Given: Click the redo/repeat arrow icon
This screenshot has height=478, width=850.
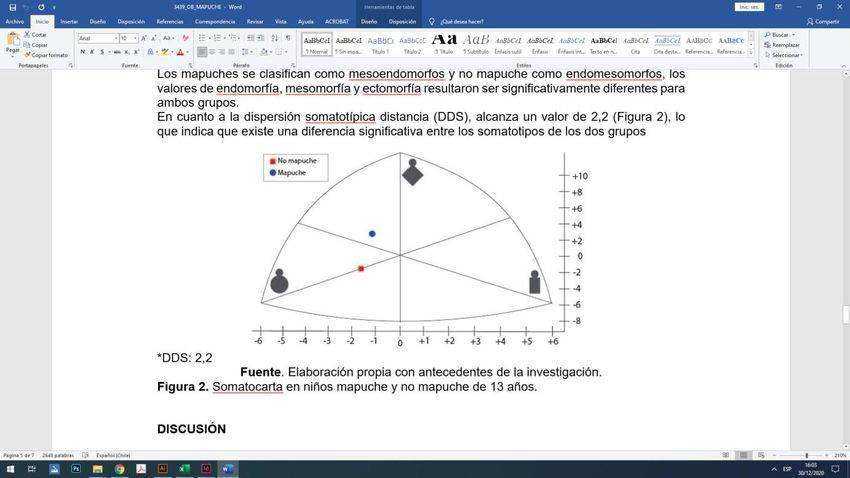Looking at the screenshot, I should coord(41,7).
